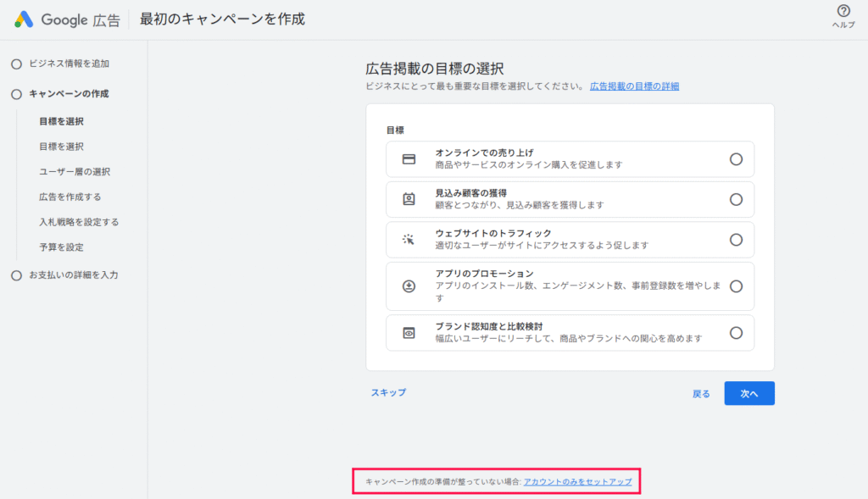Click the cursor icon beside ウェブサイトのトラフィック

click(406, 239)
